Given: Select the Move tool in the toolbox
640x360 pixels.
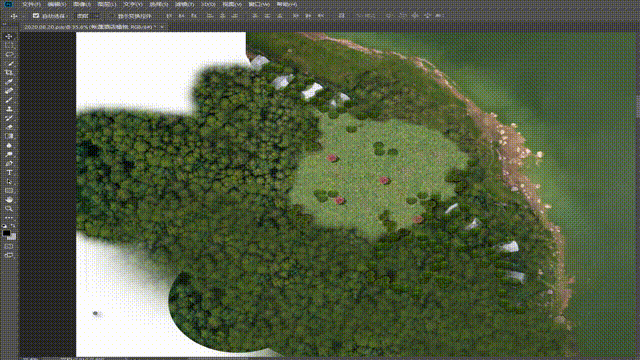Looking at the screenshot, I should [x=9, y=37].
